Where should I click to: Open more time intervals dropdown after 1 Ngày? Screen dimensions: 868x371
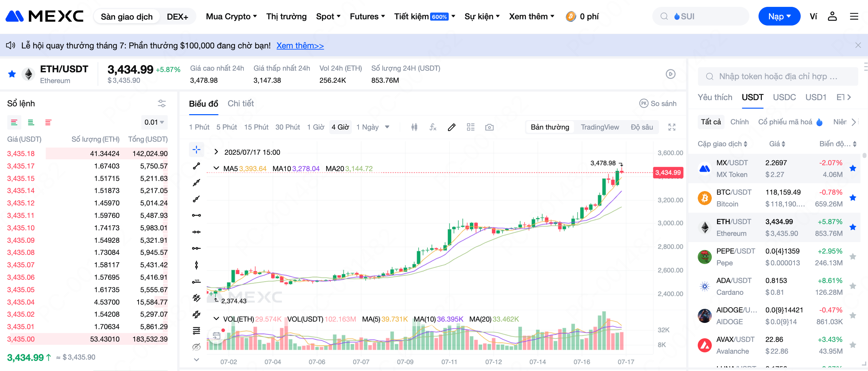(x=387, y=127)
